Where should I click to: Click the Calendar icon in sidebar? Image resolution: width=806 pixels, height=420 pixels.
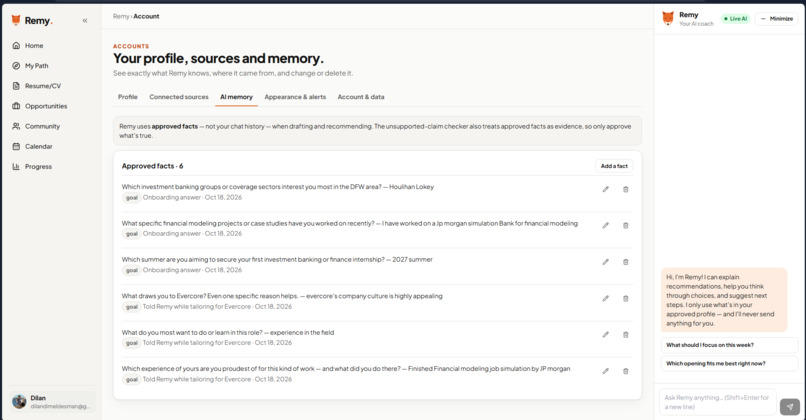tap(16, 147)
